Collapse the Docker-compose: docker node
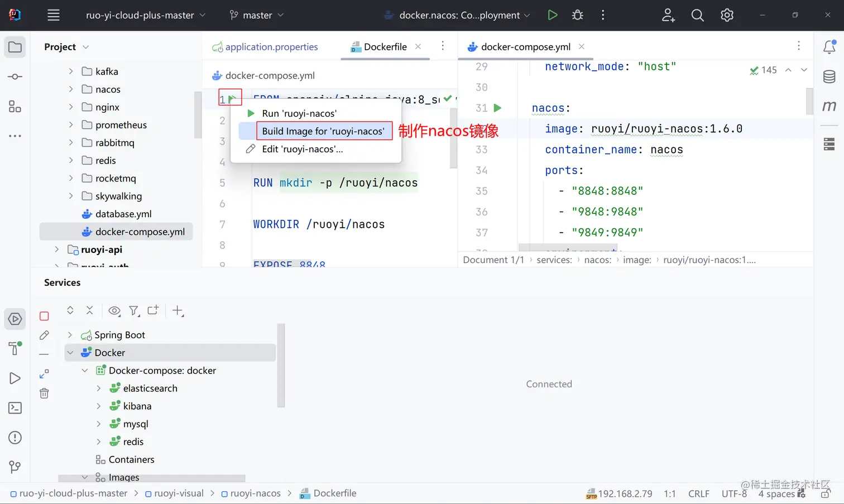Screen dimensions: 844x504 (85, 371)
